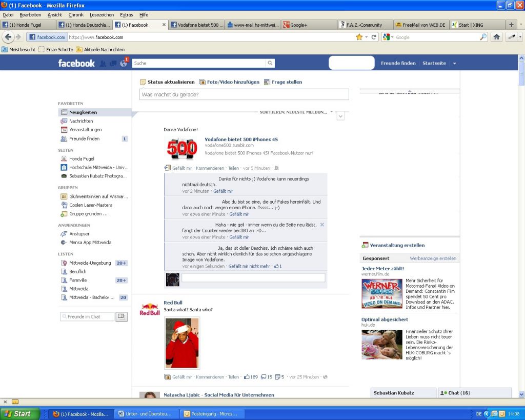Expand the Sortieren: Neueste Meldungen dropdown
This screenshot has height=420, width=525.
pos(296,112)
